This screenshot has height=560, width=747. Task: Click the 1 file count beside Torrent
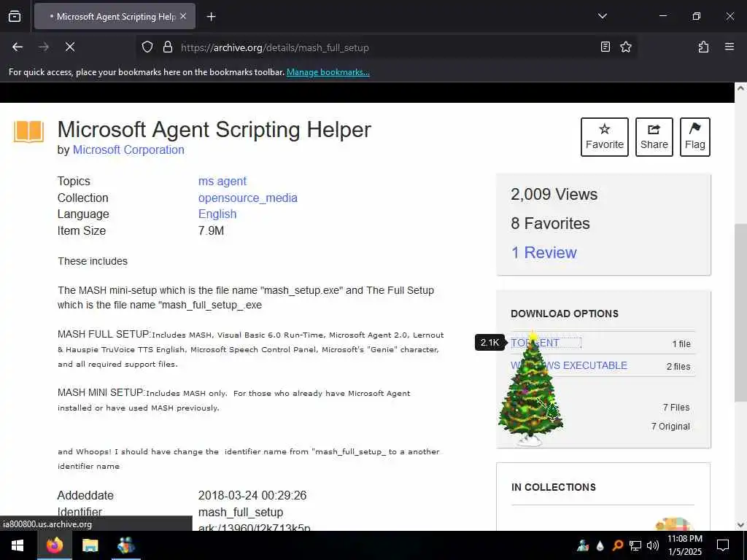tap(681, 344)
